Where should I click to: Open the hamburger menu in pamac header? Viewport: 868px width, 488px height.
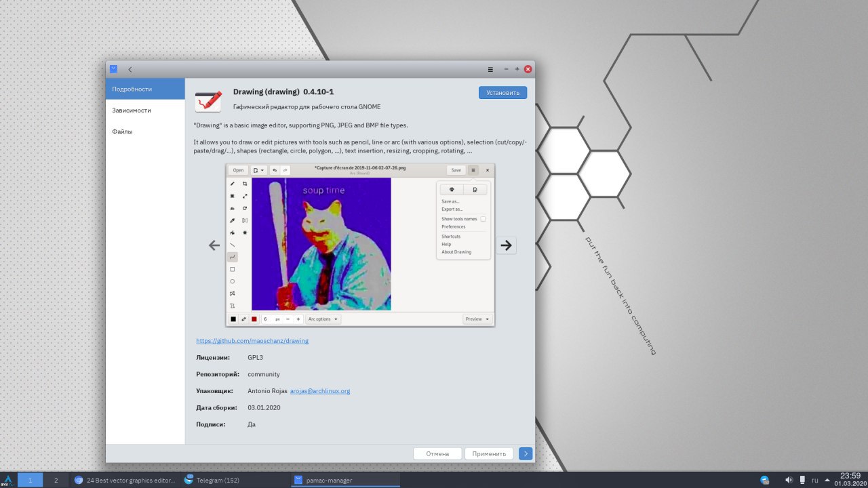[x=490, y=69]
